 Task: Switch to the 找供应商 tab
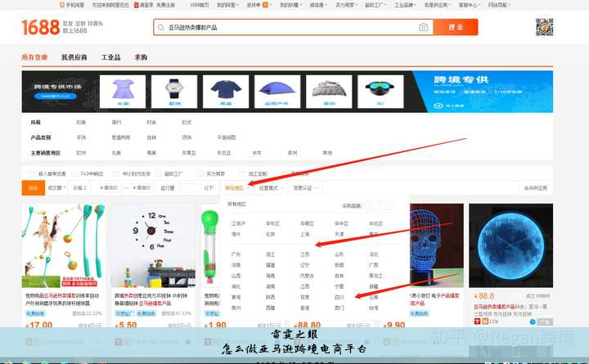(x=74, y=57)
